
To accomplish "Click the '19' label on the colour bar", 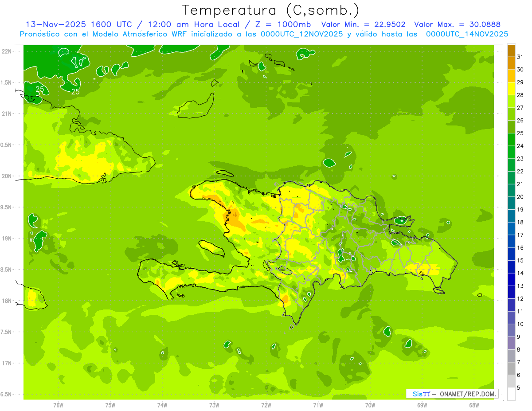I will point(520,210).
